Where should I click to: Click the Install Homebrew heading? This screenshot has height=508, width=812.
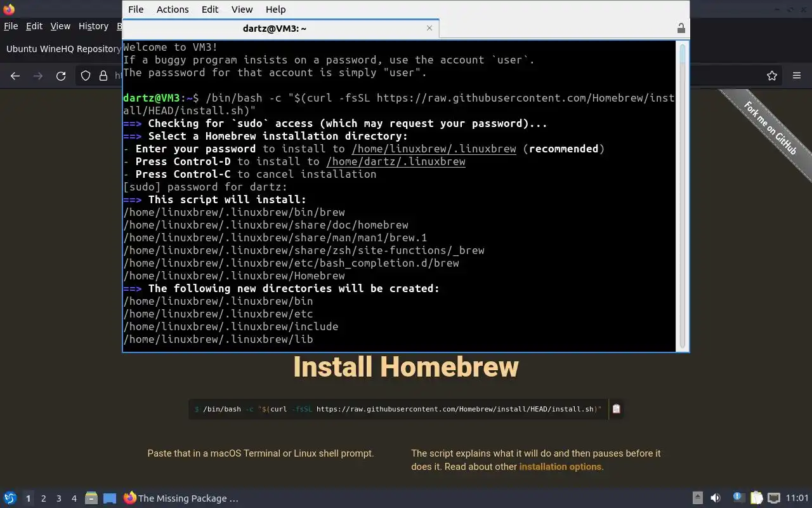point(406,367)
